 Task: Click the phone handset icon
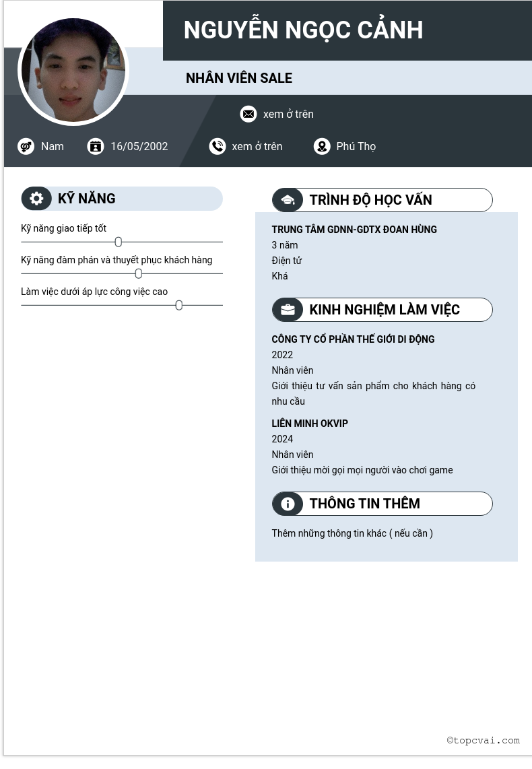218,146
